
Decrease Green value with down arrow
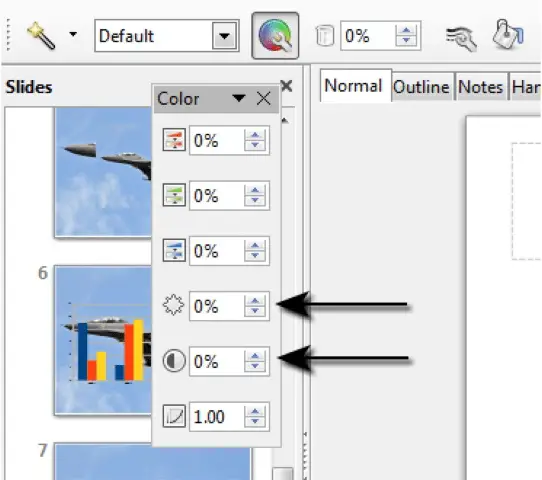pyautogui.click(x=255, y=201)
